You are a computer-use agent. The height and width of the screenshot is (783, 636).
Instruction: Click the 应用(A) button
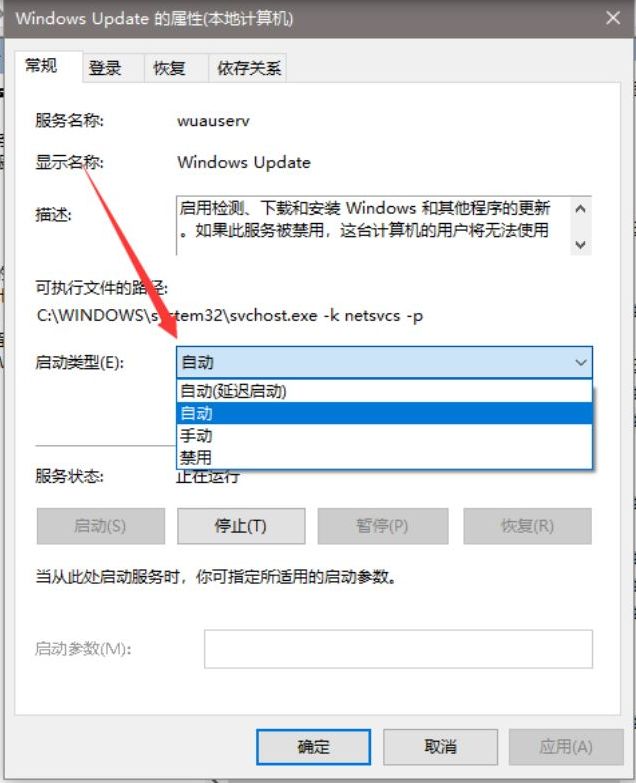click(566, 747)
